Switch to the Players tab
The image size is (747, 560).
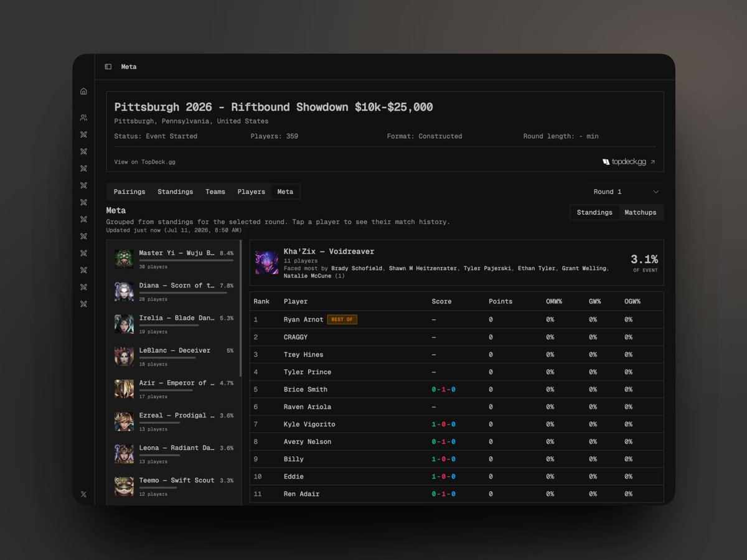tap(251, 192)
